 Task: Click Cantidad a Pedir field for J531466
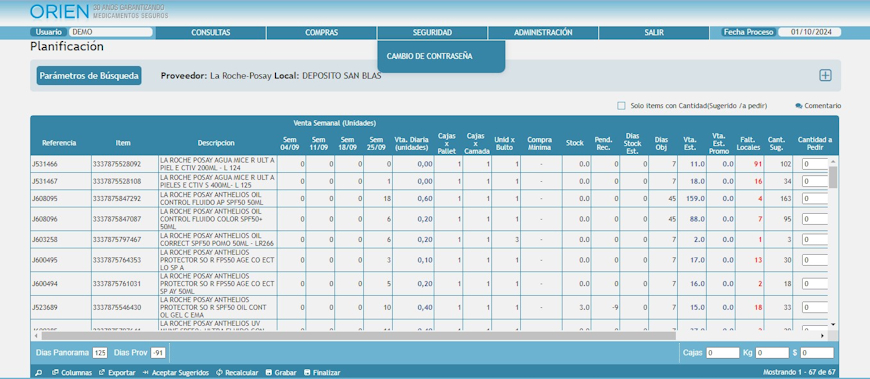pos(815,164)
